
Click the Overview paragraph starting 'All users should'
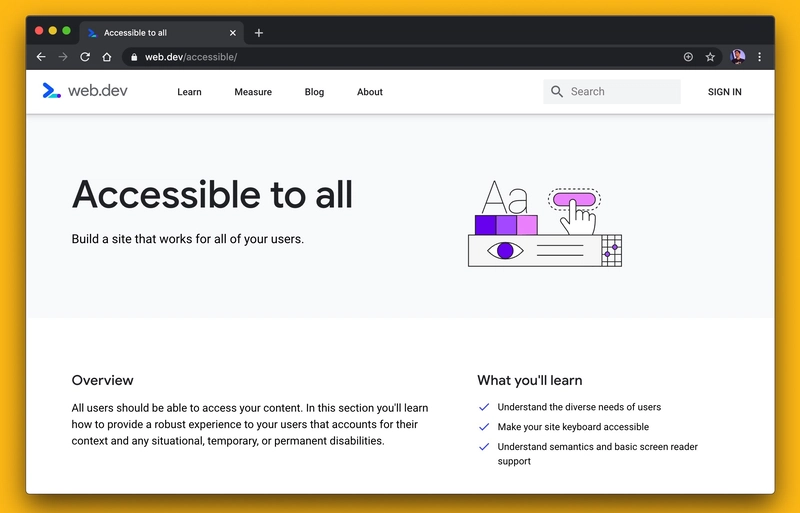250,424
